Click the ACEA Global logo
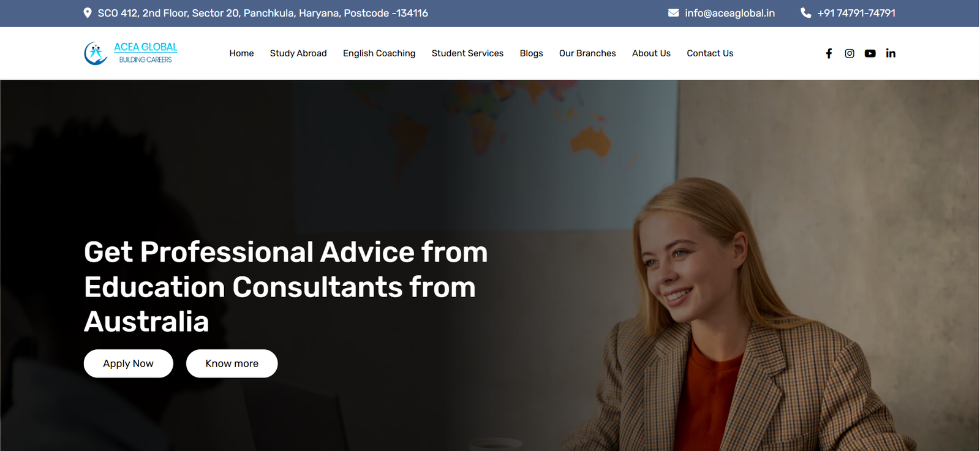This screenshot has height=451, width=980. [x=130, y=53]
